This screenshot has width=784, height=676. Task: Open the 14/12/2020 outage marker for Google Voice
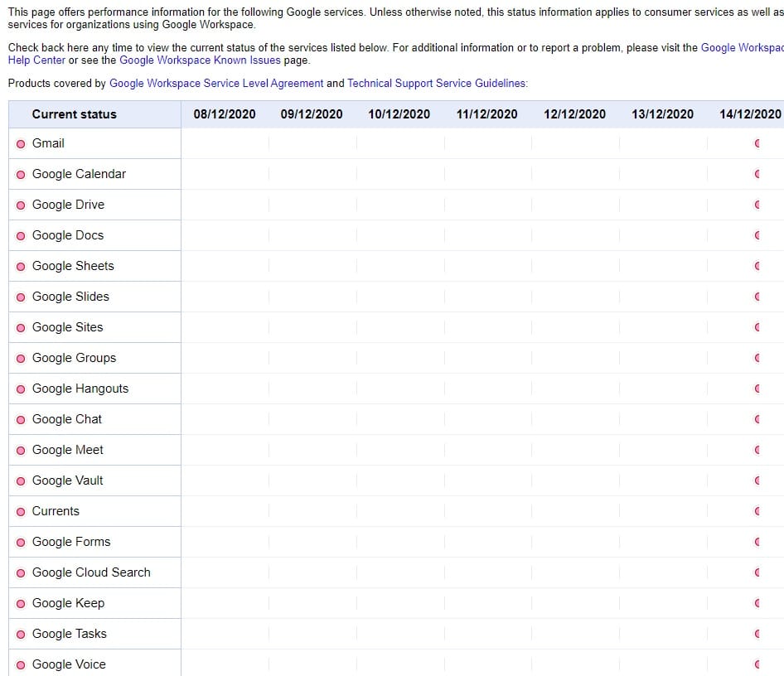pyautogui.click(x=757, y=664)
